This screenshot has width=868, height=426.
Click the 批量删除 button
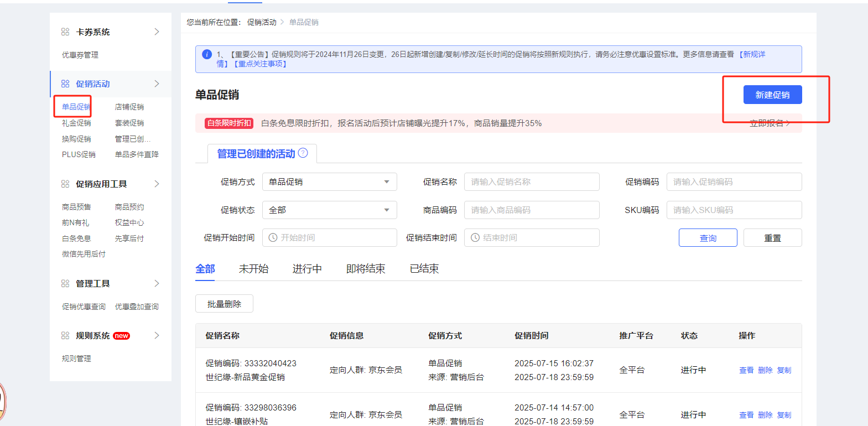224,304
